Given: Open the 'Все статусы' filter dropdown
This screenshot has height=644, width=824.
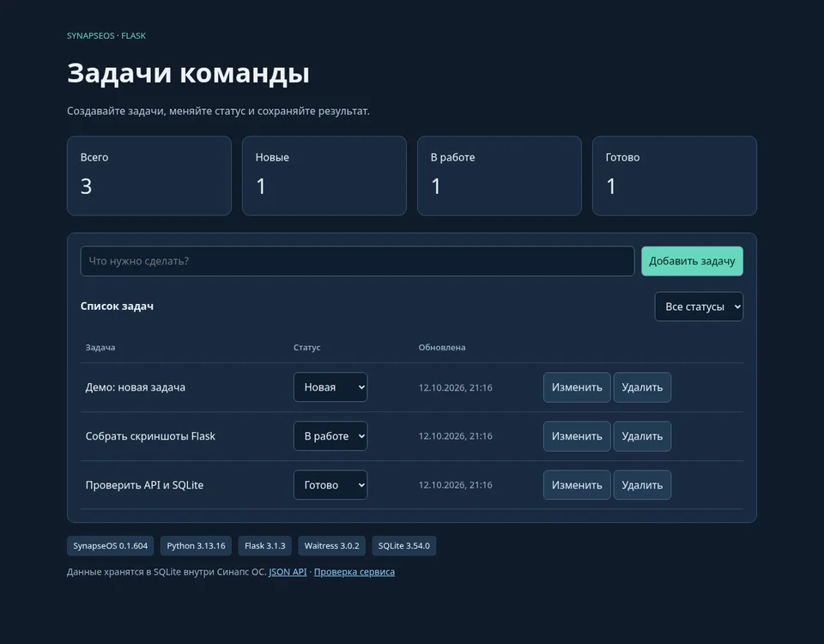Looking at the screenshot, I should [699, 307].
